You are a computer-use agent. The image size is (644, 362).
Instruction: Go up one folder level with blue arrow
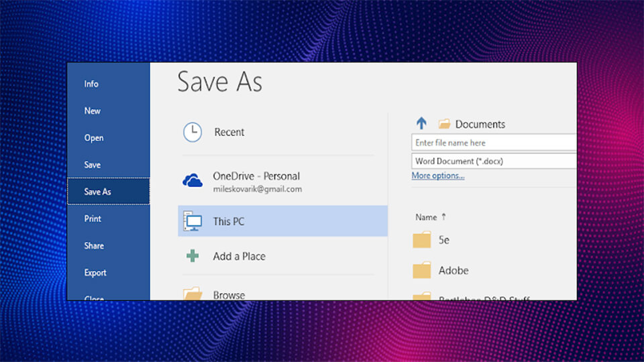click(x=421, y=123)
